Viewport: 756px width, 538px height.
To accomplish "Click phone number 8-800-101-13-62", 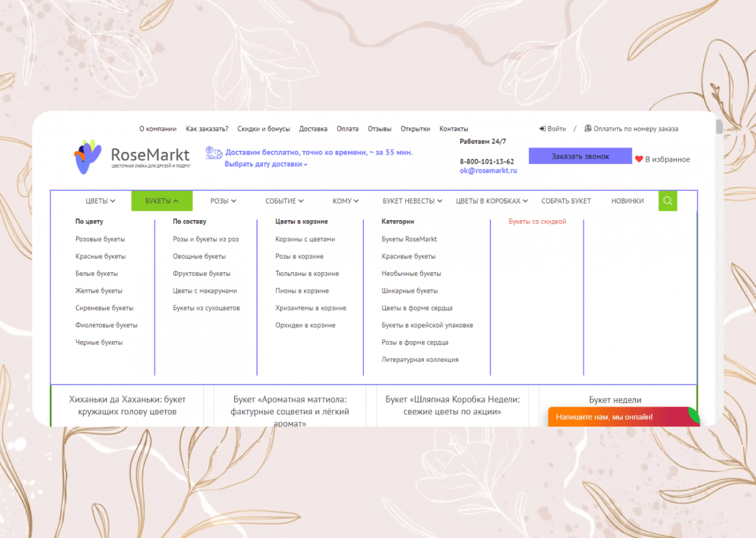I will [x=487, y=161].
